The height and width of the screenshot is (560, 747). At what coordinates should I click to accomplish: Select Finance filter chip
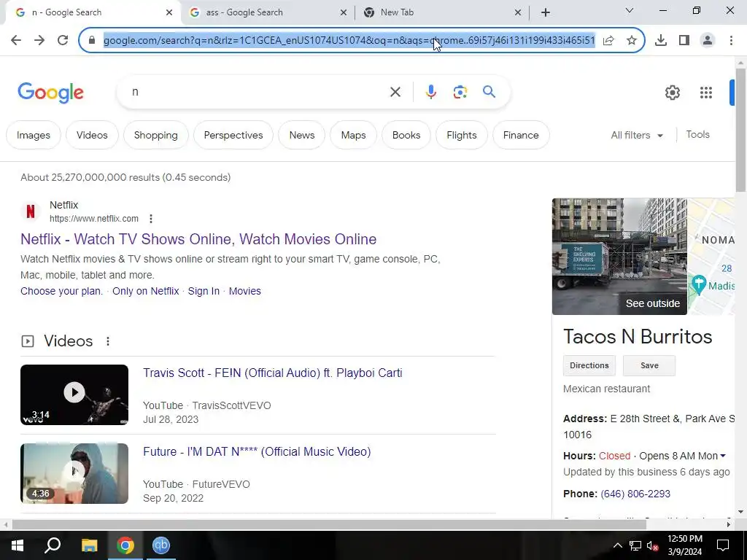pyautogui.click(x=521, y=135)
